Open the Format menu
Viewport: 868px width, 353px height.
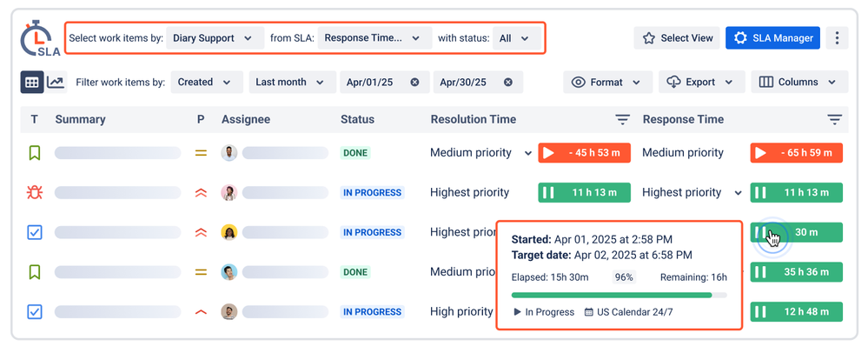click(608, 82)
